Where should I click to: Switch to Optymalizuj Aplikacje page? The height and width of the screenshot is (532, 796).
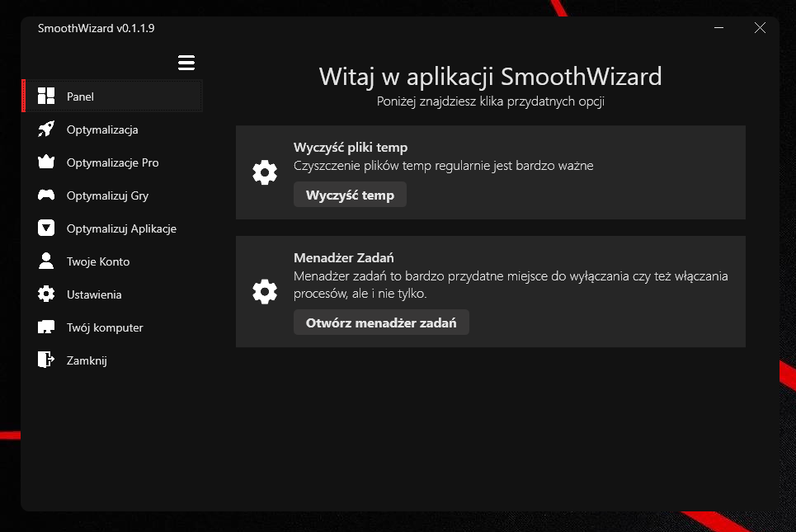113,228
